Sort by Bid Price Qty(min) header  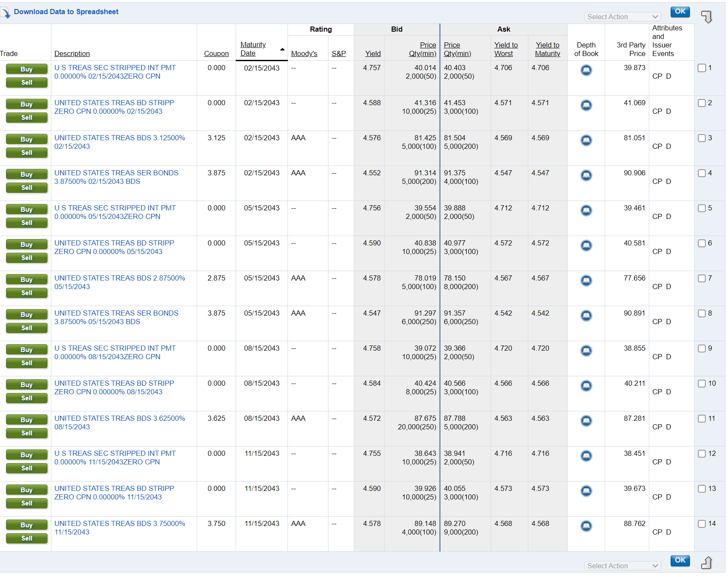[x=423, y=49]
